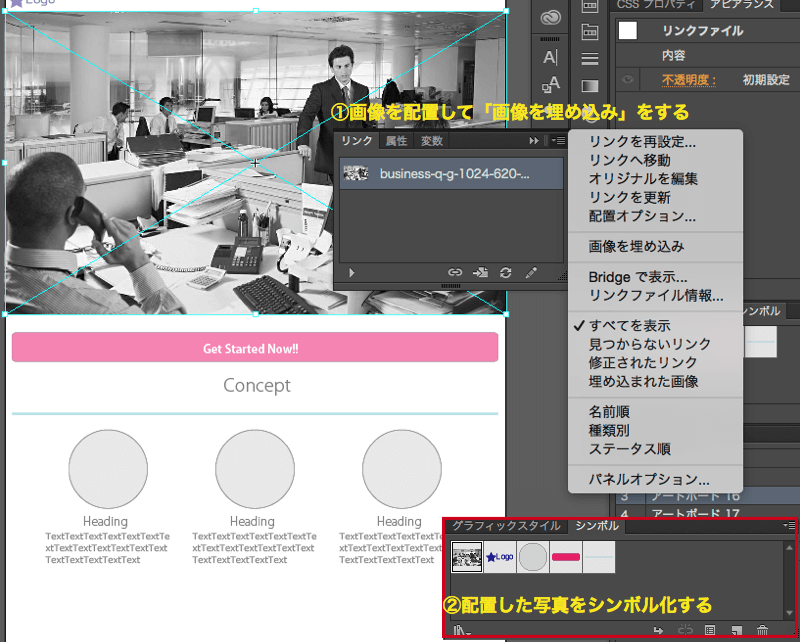Screen dimensions: 800x642
Task: Open the Creative Cloud Libraries panel icon
Action: point(551,18)
